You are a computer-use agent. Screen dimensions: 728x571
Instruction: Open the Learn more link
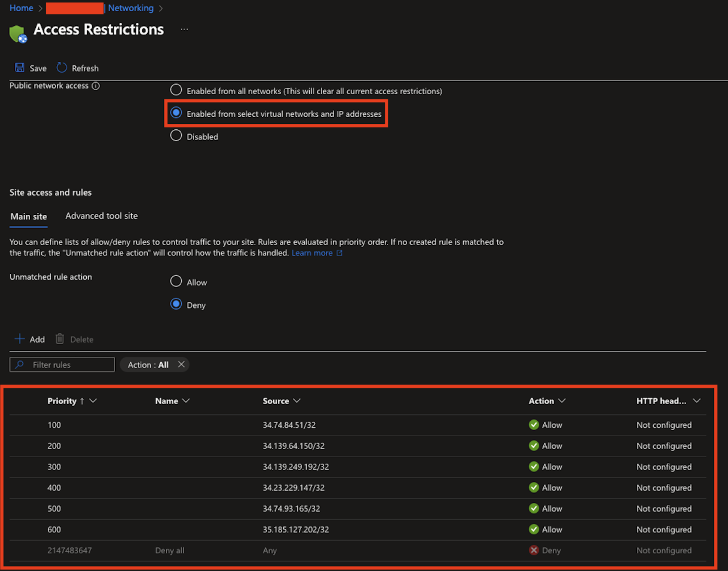click(x=312, y=253)
